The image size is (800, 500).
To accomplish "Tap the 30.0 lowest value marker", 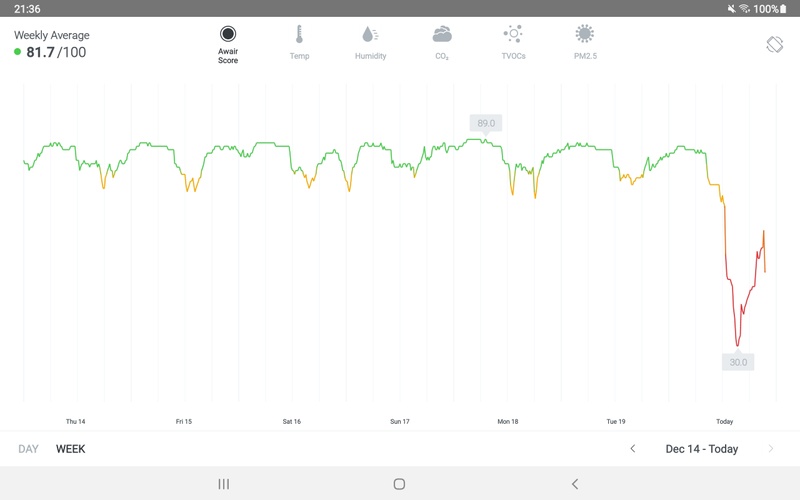I will click(x=738, y=362).
